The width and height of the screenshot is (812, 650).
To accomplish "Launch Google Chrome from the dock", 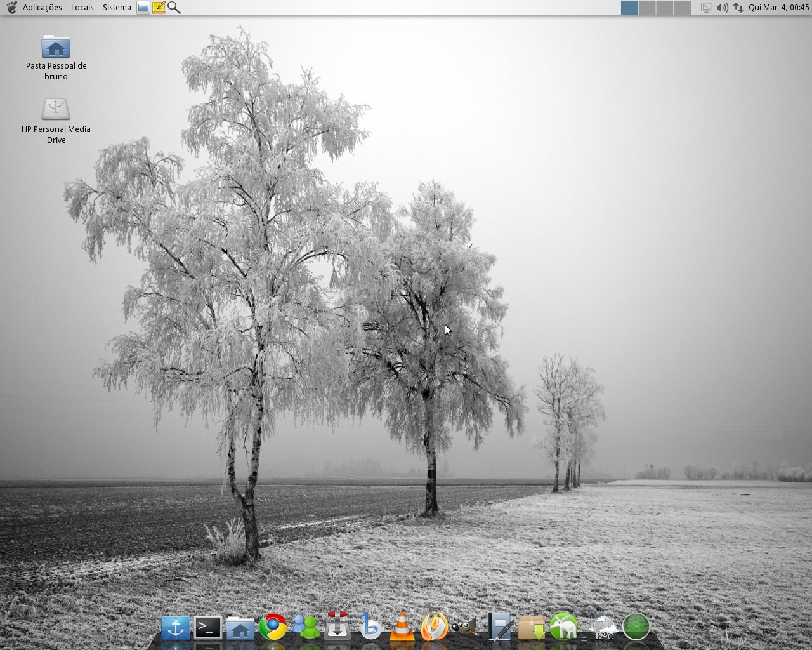I will [273, 627].
